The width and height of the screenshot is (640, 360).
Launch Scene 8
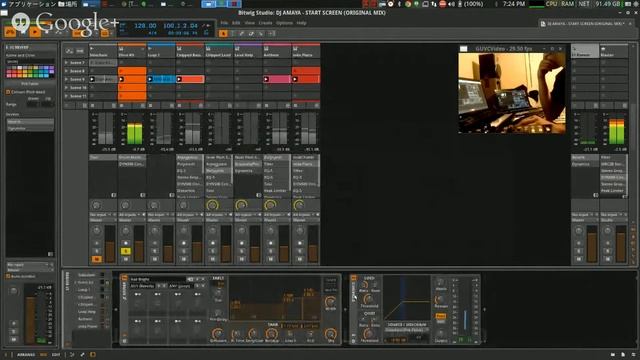[66, 71]
